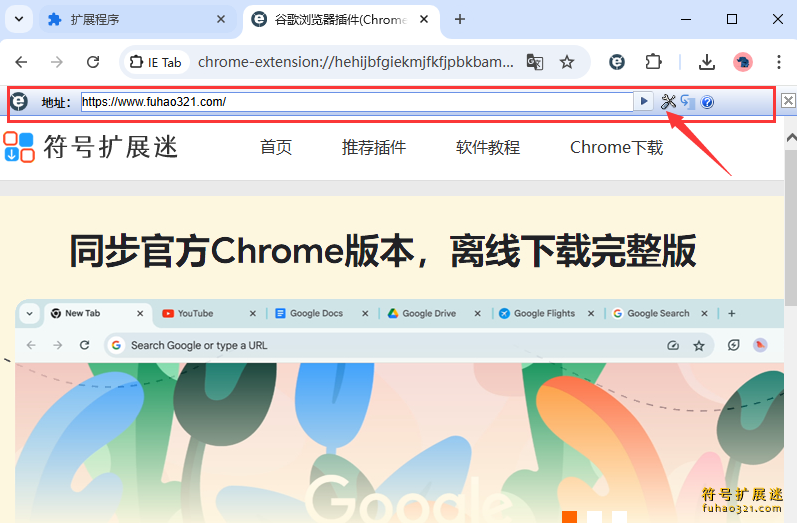The image size is (797, 523).
Task: Click the IE Tab extension toolbar icon
Action: (617, 62)
